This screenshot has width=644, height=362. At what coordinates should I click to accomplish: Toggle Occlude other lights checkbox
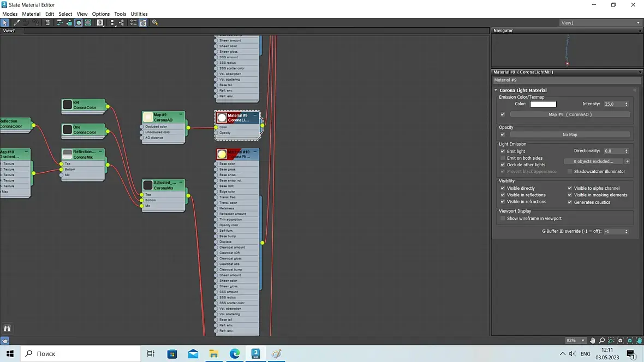503,165
